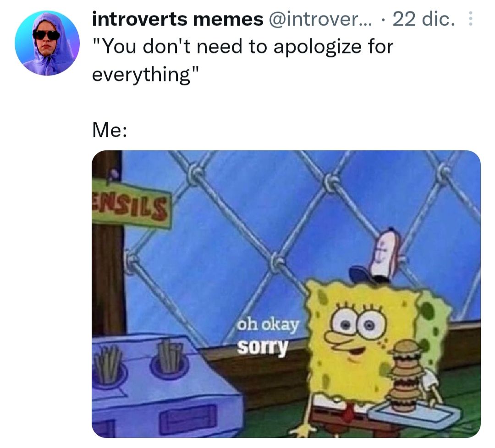Open the @introver... account handle
Viewport: 495px width, 448px height.
(321, 19)
